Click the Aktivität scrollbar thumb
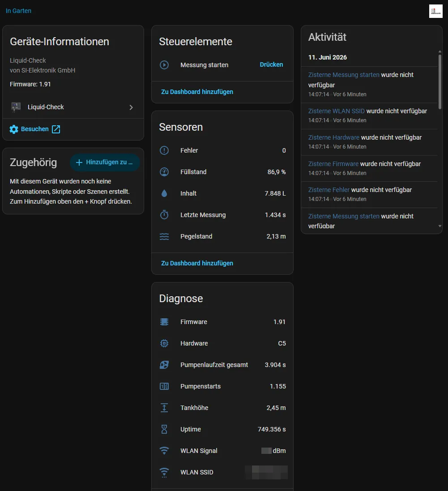 click(439, 82)
